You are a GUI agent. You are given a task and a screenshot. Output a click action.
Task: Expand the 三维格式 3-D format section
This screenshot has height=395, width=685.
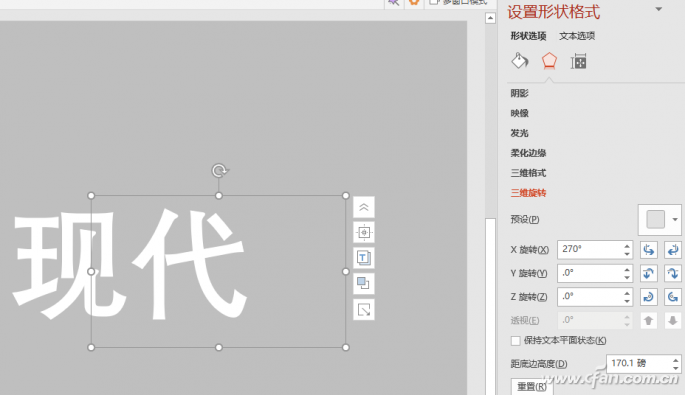pyautogui.click(x=529, y=173)
